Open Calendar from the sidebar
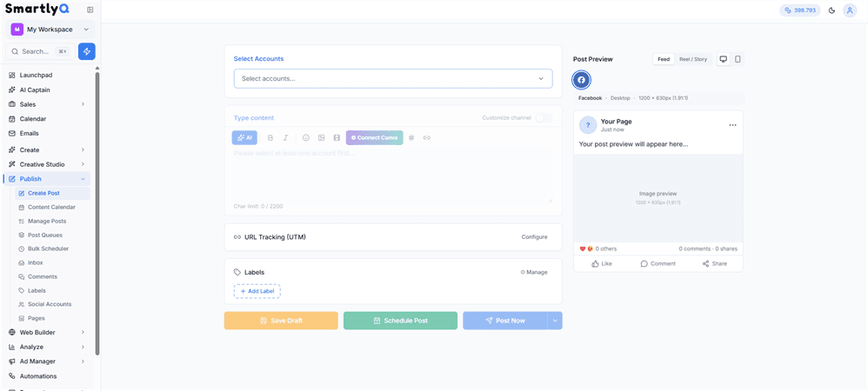This screenshot has width=868, height=391. (47, 119)
